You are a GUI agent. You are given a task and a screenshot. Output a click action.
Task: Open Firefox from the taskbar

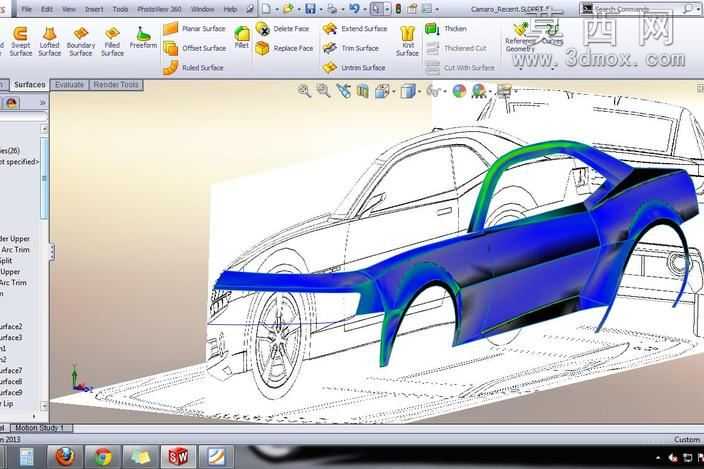point(65,457)
